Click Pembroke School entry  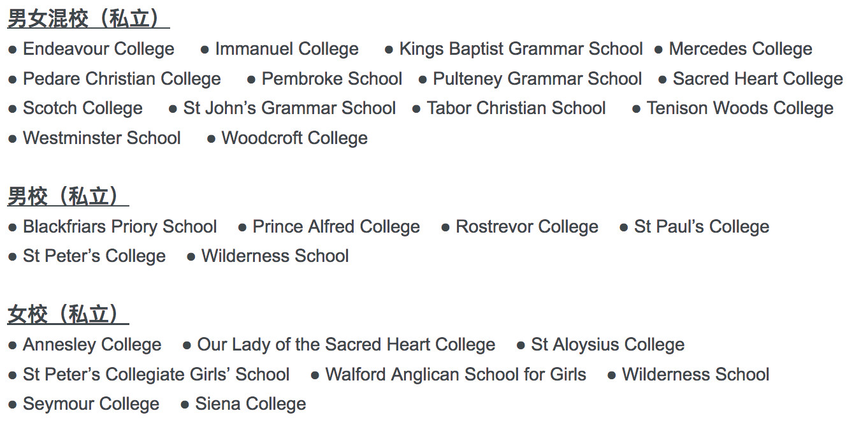click(332, 79)
